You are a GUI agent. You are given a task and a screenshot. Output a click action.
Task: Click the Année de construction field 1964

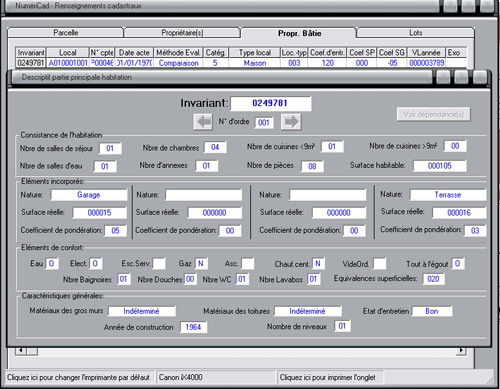point(194,327)
